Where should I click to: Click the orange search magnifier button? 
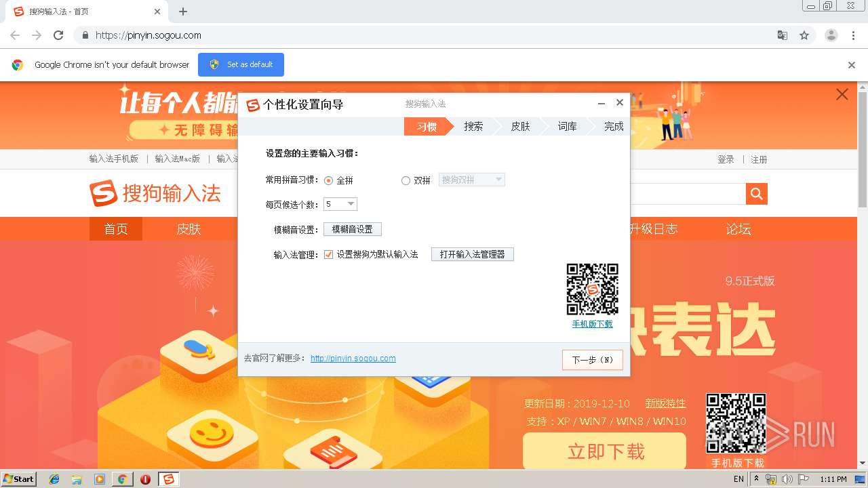[757, 194]
